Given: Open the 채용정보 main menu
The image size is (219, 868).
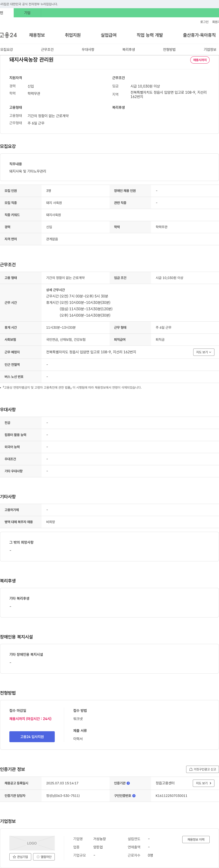Looking at the screenshot, I should coord(37,35).
